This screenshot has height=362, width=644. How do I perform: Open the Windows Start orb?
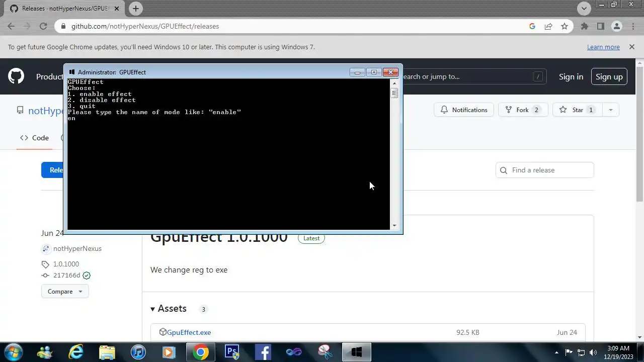[13, 352]
